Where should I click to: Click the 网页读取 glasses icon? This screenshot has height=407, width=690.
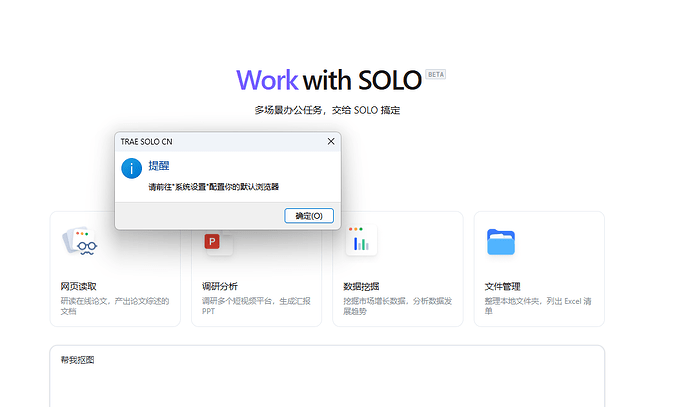pyautogui.click(x=80, y=242)
